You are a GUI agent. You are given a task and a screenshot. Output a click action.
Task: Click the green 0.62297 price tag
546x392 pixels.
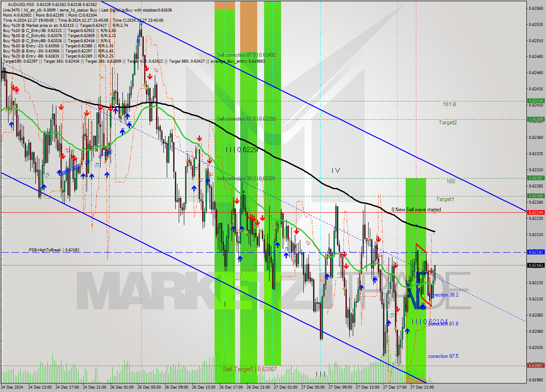(x=536, y=178)
